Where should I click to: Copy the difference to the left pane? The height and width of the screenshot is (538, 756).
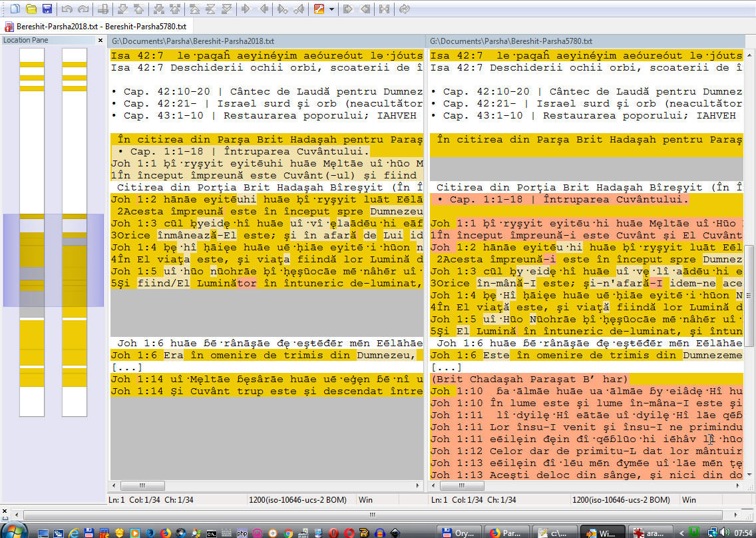point(264,9)
